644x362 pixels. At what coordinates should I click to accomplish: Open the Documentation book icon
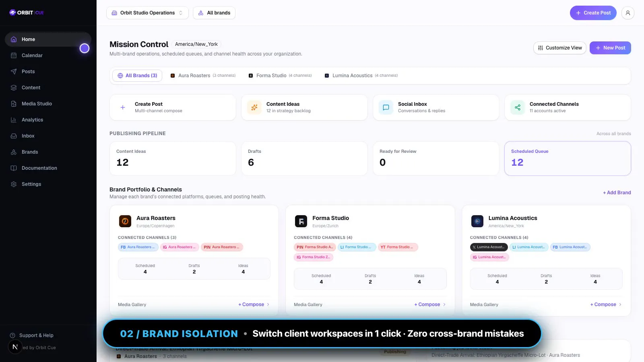coord(14,168)
